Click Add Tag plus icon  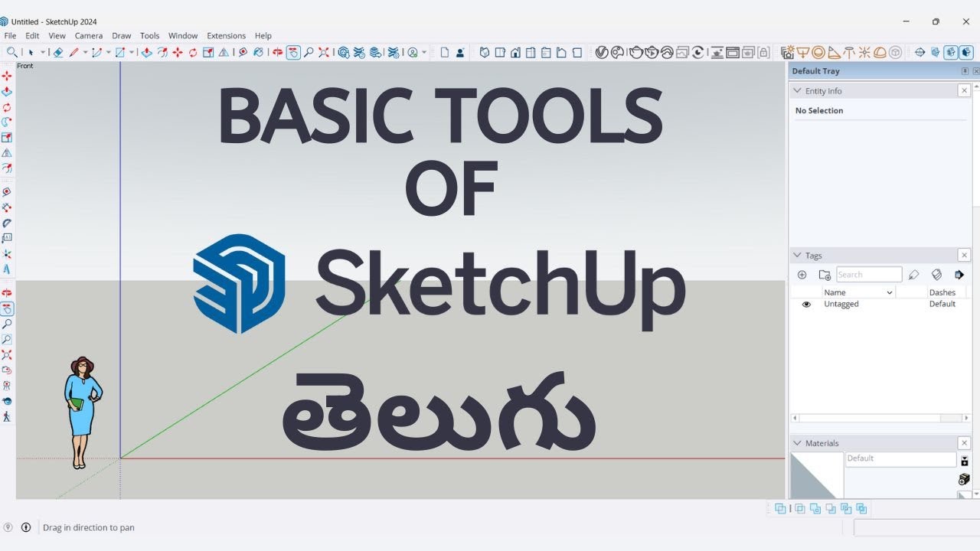pyautogui.click(x=802, y=275)
